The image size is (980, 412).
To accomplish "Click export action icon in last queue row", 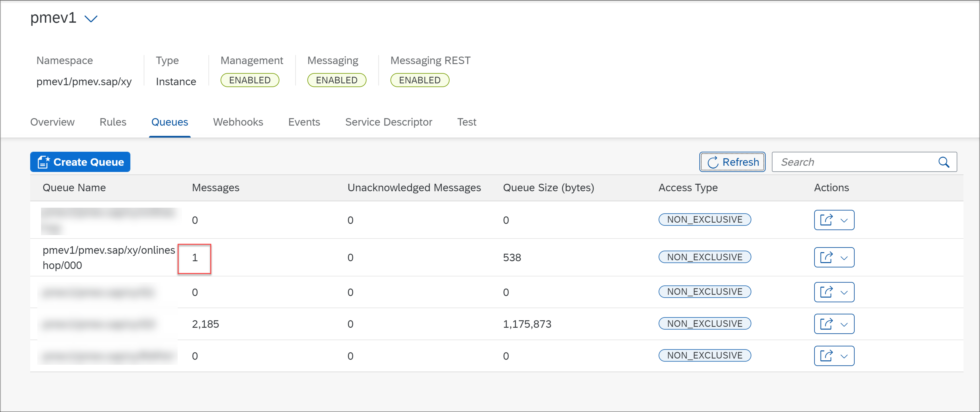I will (x=826, y=356).
